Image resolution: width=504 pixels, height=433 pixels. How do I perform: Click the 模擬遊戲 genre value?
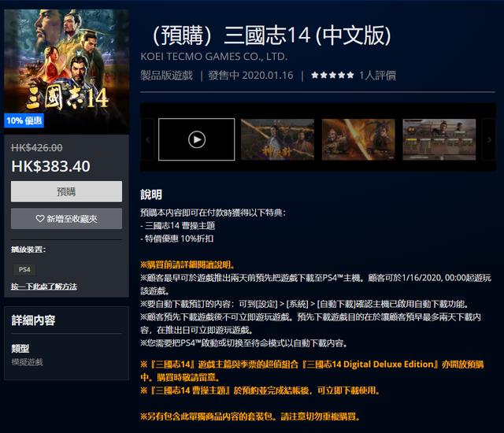click(27, 362)
